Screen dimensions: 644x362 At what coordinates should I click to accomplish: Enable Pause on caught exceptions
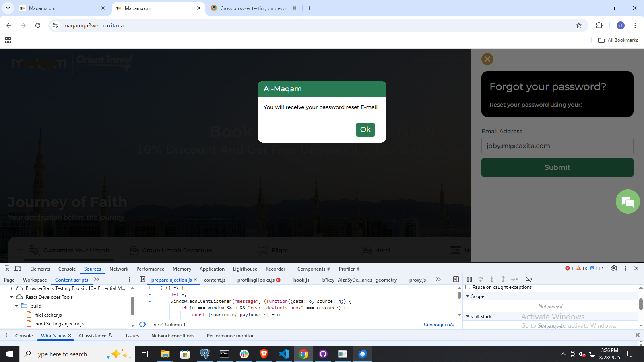(468, 287)
